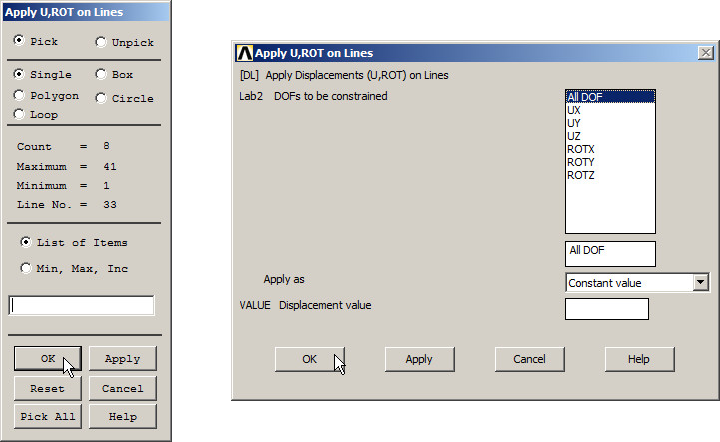Click Apply in the displacement dialog
The height and width of the screenshot is (442, 720).
(x=419, y=359)
